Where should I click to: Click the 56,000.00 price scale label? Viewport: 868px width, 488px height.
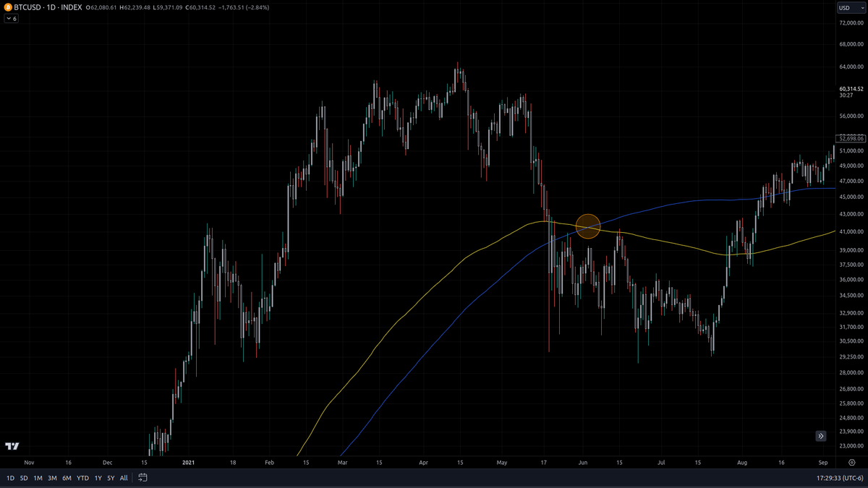[x=851, y=116]
